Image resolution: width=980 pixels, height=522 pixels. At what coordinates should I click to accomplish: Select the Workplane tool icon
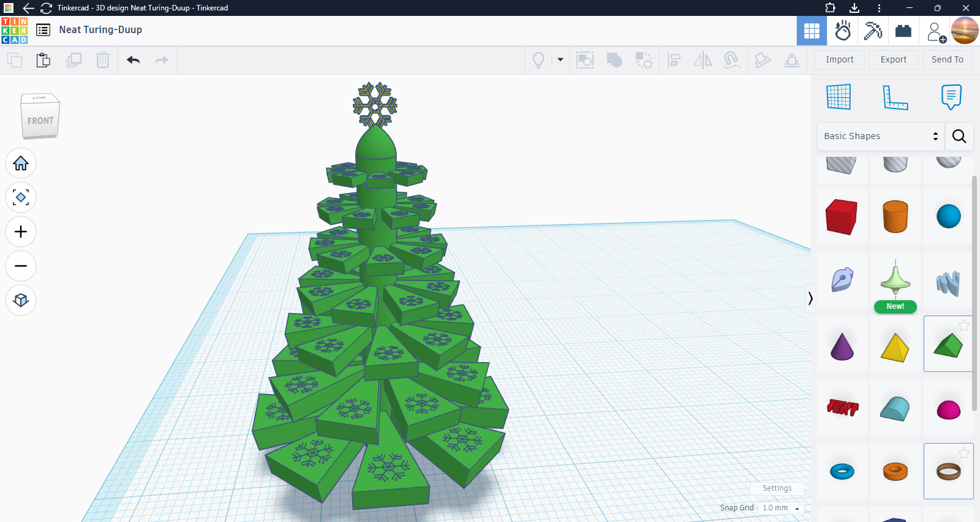[839, 97]
